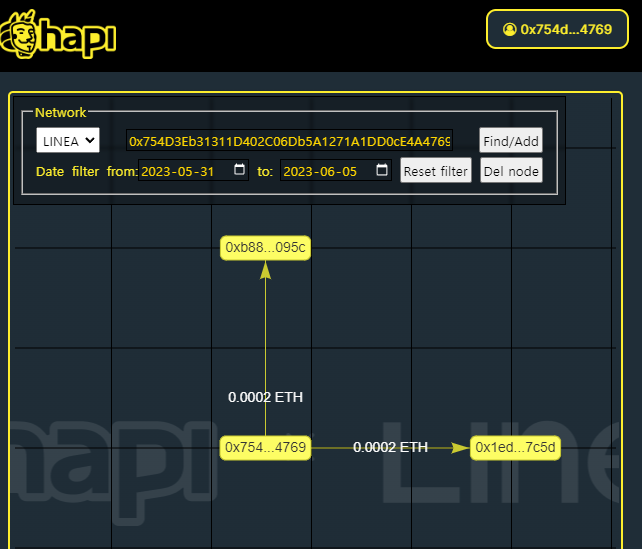The height and width of the screenshot is (549, 642).
Task: Open the calendar picker for from date
Action: pos(239,169)
